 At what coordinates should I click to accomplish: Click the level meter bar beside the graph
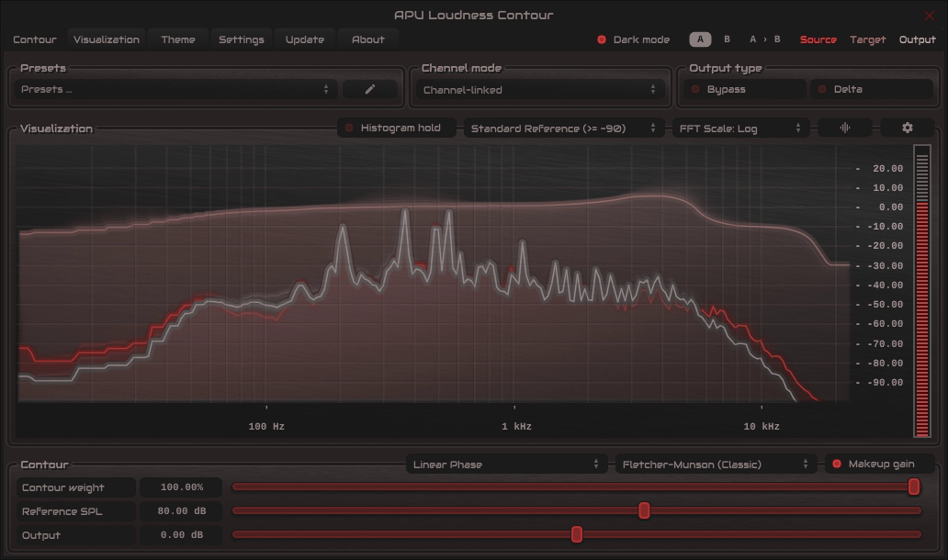(922, 291)
